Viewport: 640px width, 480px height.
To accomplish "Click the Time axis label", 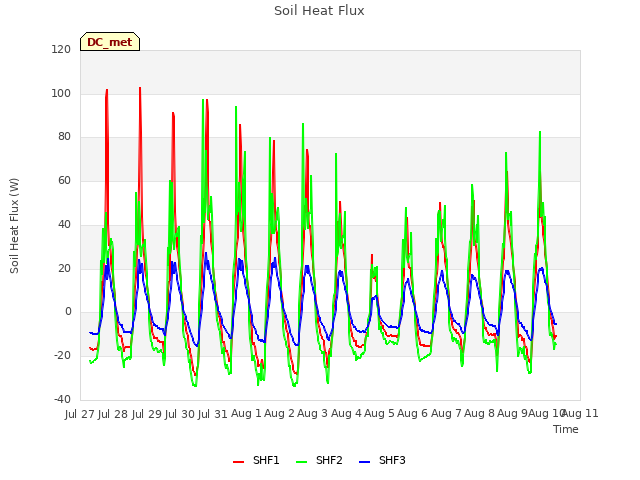I will [x=566, y=429].
